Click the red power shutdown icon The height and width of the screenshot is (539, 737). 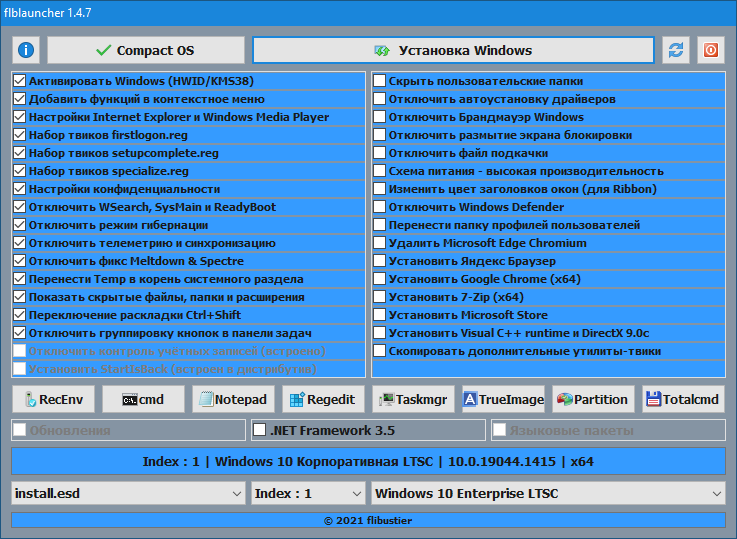point(711,50)
